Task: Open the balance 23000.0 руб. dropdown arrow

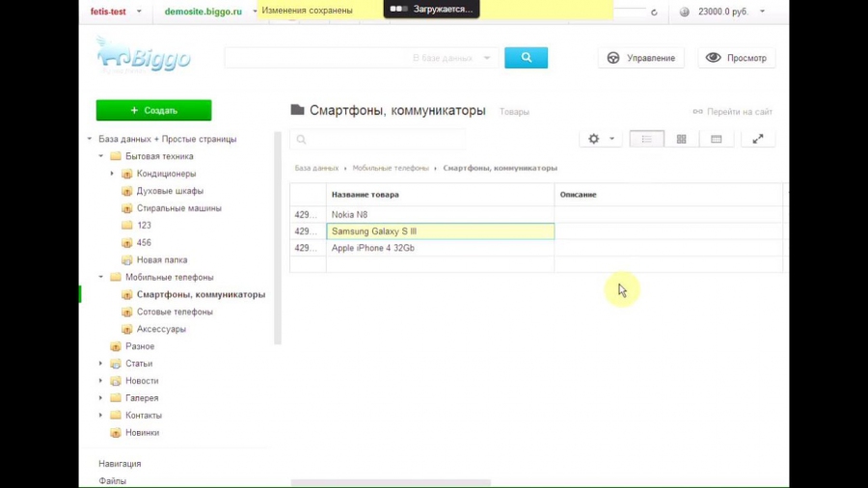Action: tap(762, 11)
